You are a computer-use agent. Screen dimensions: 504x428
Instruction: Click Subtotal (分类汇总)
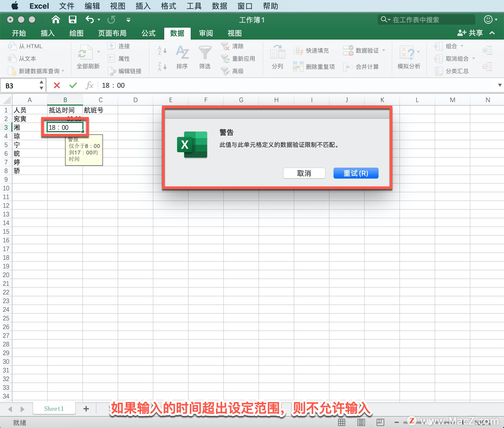pyautogui.click(x=451, y=71)
